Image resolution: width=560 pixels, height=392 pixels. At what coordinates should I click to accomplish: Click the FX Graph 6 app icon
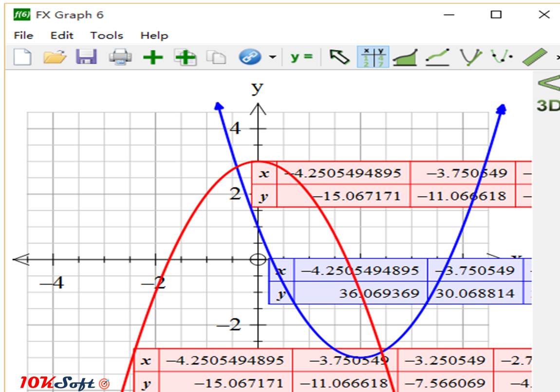click(x=22, y=14)
